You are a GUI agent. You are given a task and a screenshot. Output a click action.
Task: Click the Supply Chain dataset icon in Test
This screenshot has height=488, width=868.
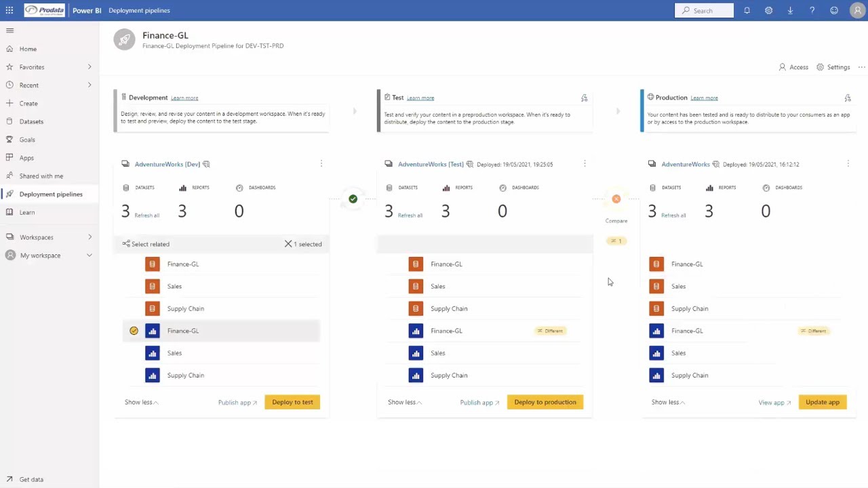pyautogui.click(x=416, y=308)
